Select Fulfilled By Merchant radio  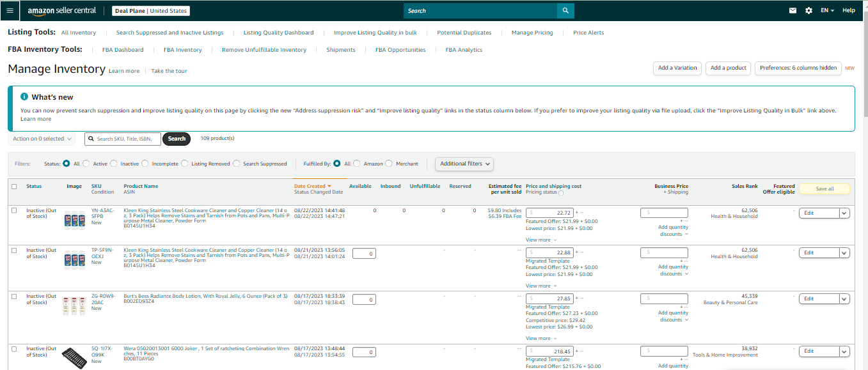tap(389, 164)
